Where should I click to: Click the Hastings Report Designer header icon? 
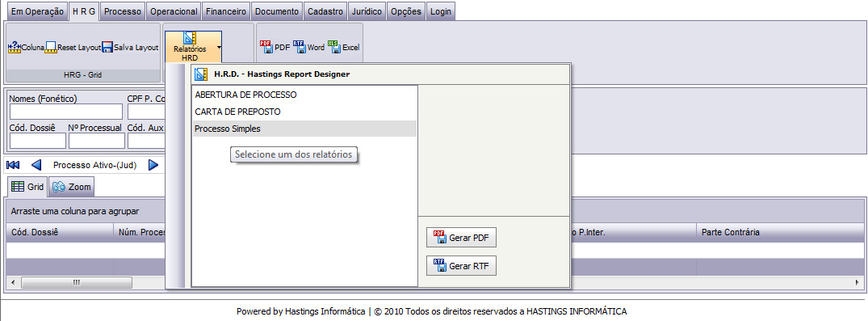pos(201,74)
